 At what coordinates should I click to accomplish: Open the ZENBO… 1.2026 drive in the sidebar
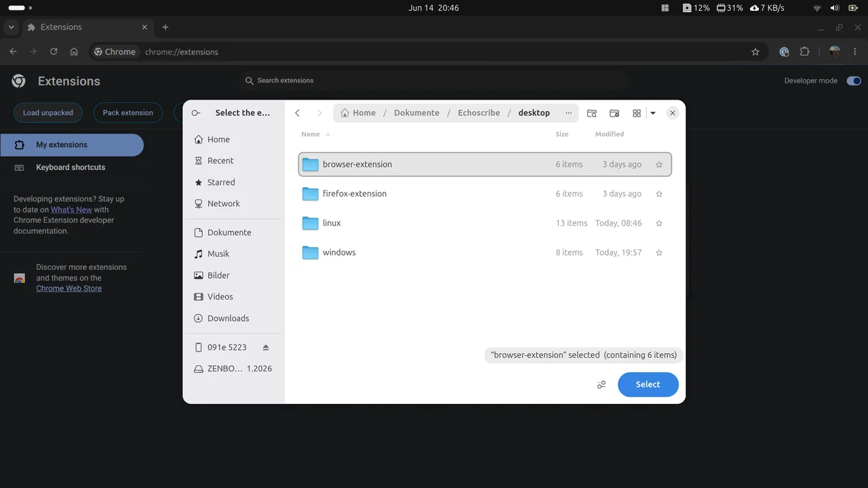(x=234, y=369)
